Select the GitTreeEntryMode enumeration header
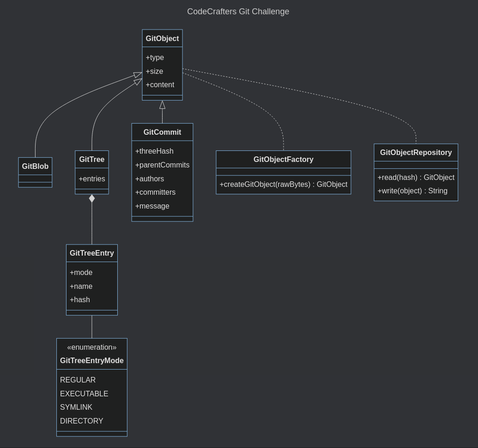Image resolution: width=478 pixels, height=448 pixels. pyautogui.click(x=91, y=354)
